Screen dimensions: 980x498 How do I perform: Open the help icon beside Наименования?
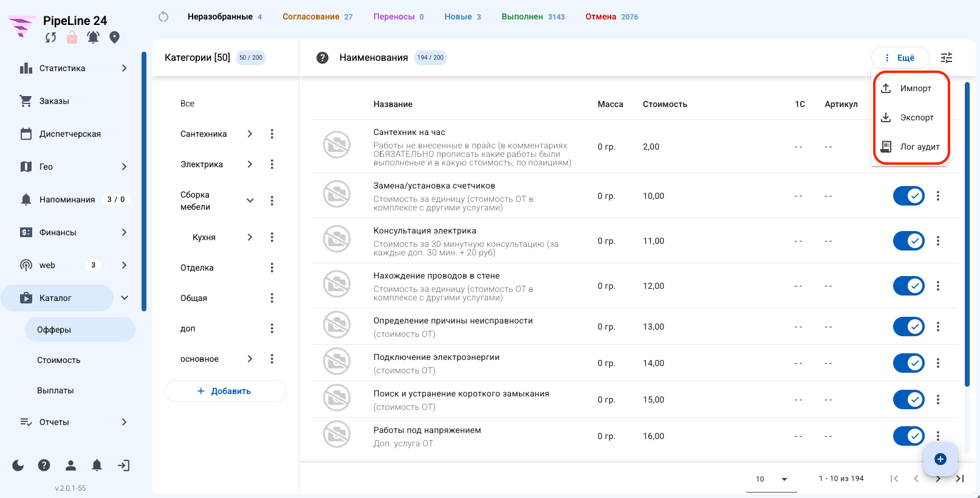click(323, 58)
